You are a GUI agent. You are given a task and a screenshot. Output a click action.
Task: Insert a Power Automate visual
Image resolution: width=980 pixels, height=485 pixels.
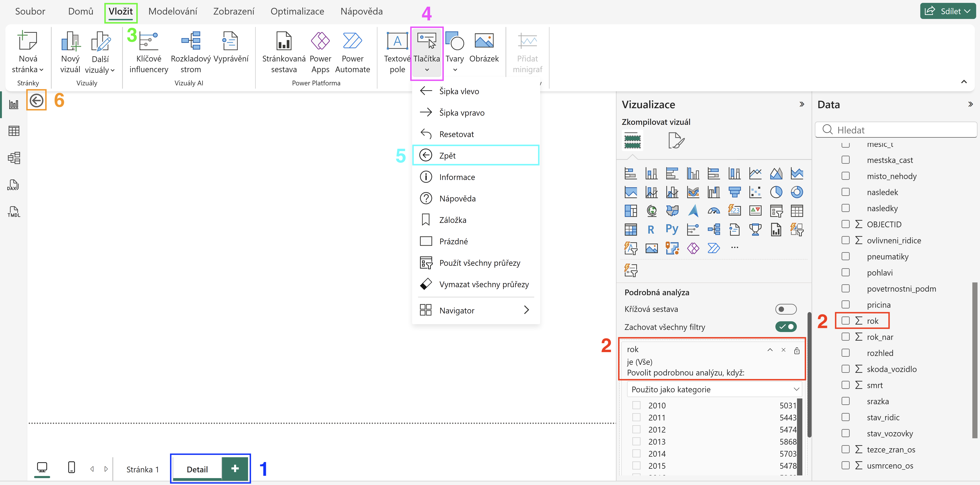pos(352,52)
